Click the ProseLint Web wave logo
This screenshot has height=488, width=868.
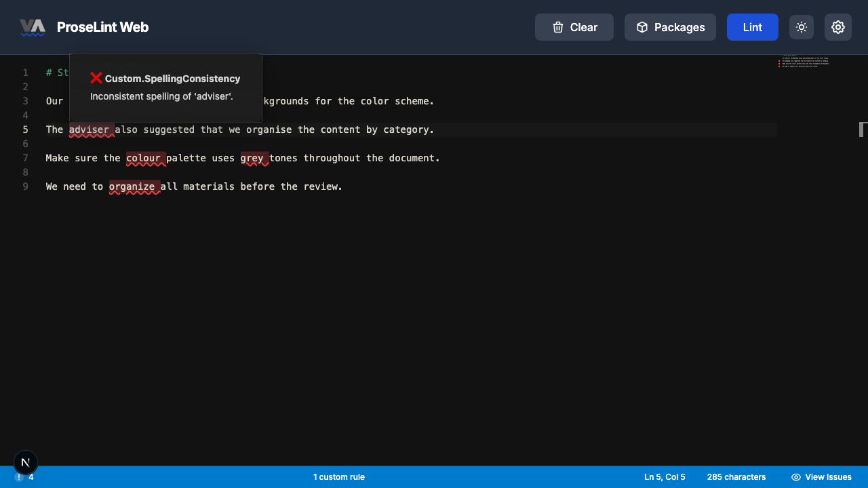tap(32, 27)
